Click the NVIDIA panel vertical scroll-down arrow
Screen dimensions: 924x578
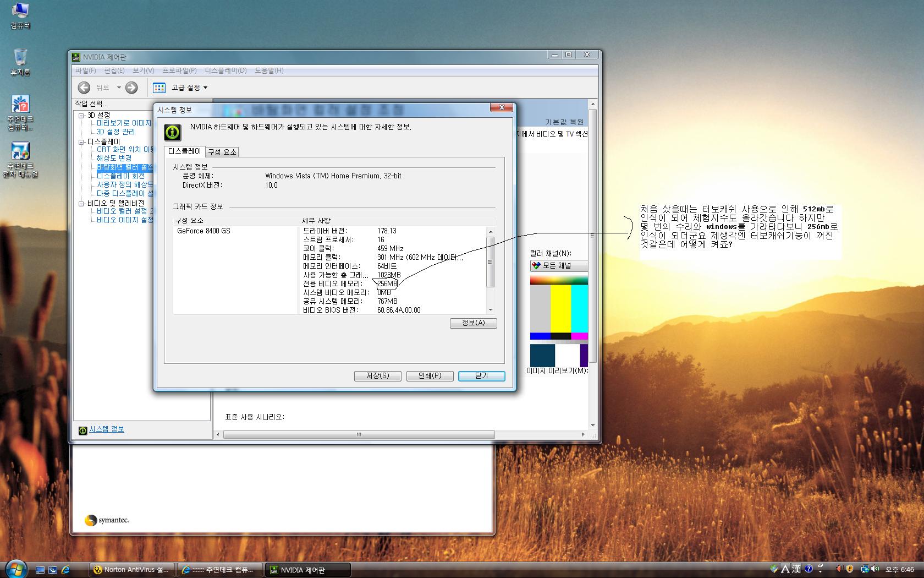tap(592, 426)
